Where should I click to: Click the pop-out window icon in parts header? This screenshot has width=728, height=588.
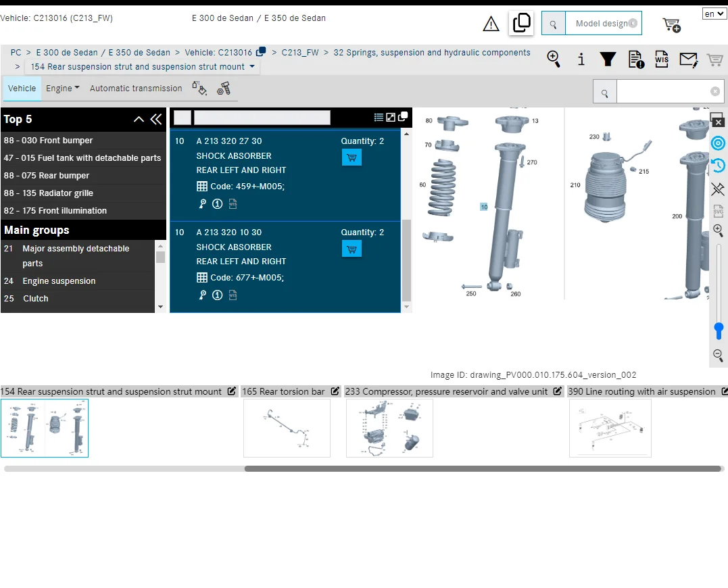coord(403,116)
